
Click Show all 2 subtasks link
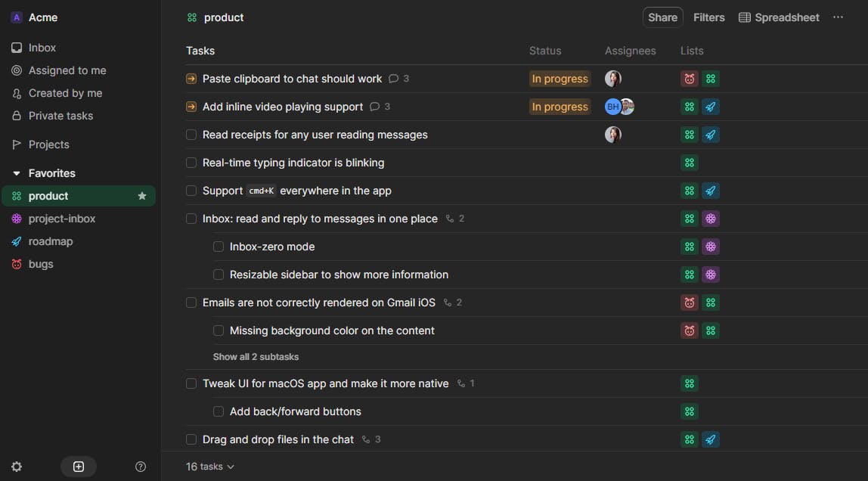(256, 357)
